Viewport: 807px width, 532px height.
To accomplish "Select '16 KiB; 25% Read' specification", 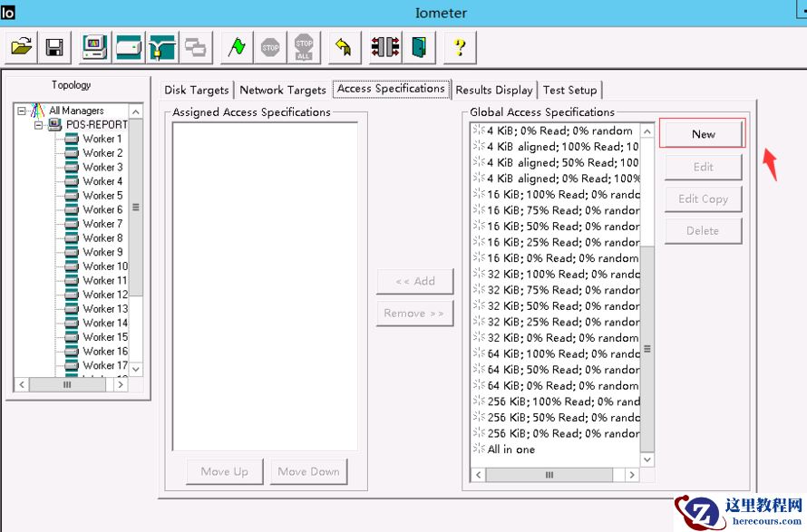I will click(x=555, y=242).
